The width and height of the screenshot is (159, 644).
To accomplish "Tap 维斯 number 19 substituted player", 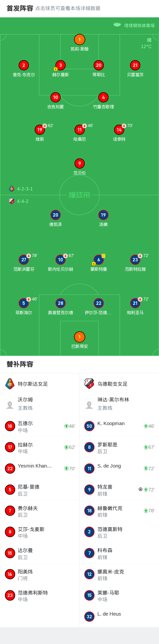I will point(40,129).
